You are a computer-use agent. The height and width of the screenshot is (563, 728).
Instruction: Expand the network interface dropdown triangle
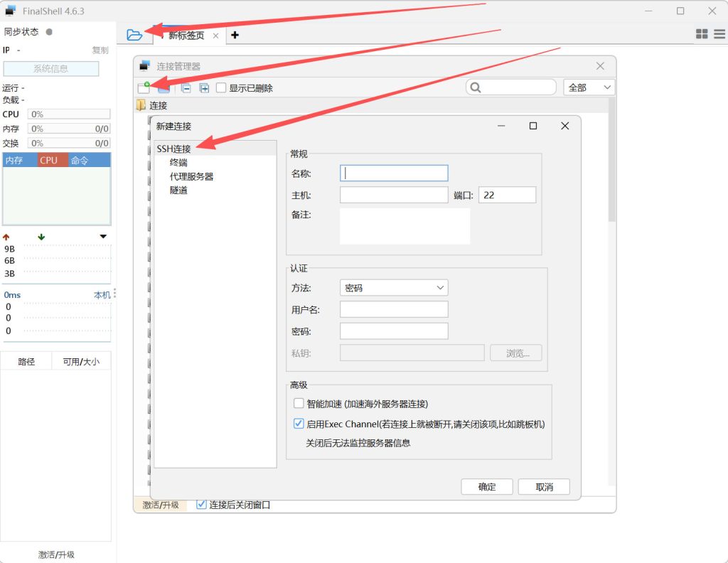(103, 237)
